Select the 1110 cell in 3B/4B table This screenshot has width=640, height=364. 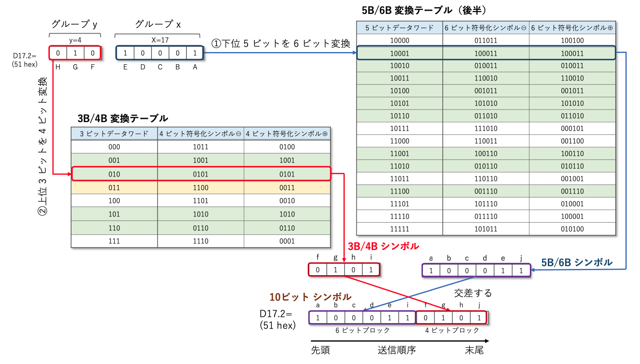coord(200,241)
